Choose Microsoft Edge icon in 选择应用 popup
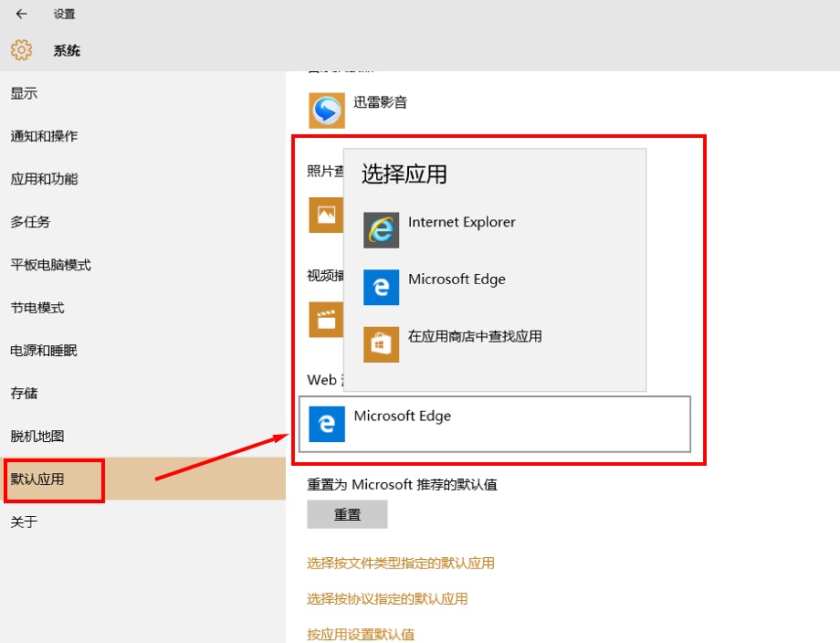The height and width of the screenshot is (643, 840). tap(382, 287)
